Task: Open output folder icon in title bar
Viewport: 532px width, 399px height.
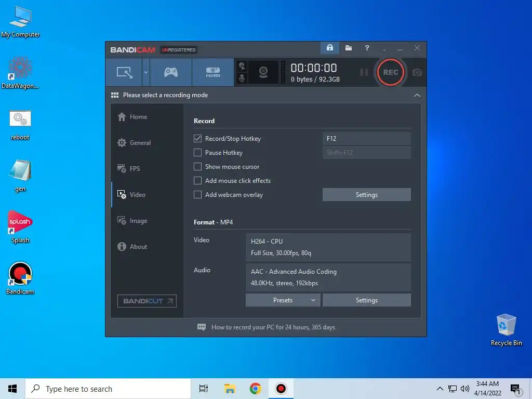Action: pyautogui.click(x=349, y=48)
